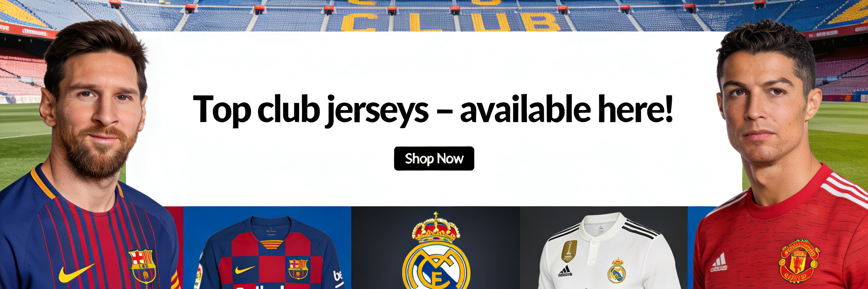Click the Real Madrid crest on the white jersey

pos(616,271)
